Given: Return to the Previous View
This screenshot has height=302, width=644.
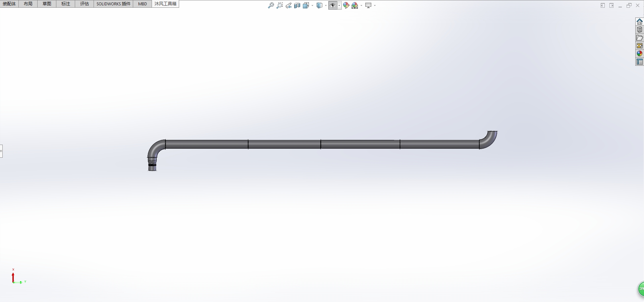Looking at the screenshot, I should click(x=288, y=5).
